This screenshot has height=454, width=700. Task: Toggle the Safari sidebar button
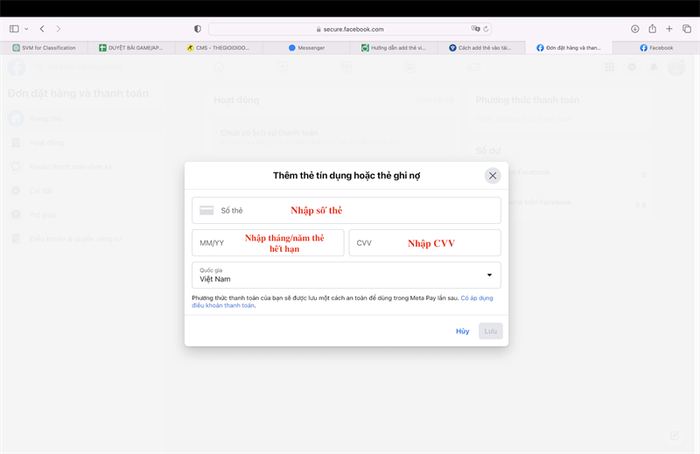[14, 29]
